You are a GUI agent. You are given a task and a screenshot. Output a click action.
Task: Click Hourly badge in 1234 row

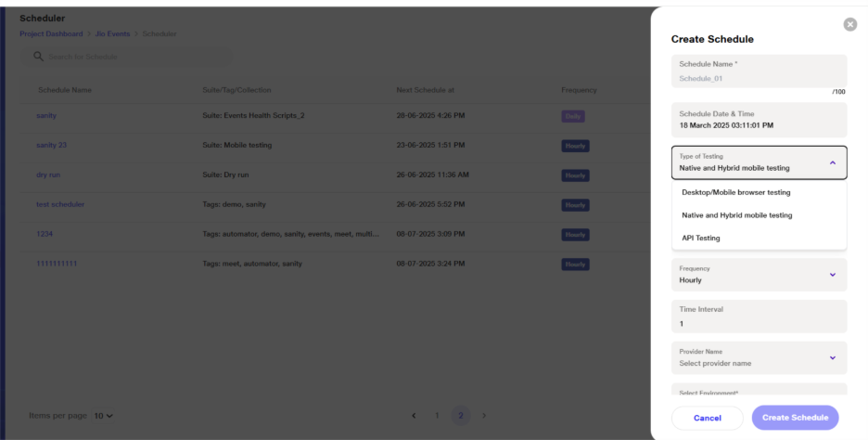[575, 235]
